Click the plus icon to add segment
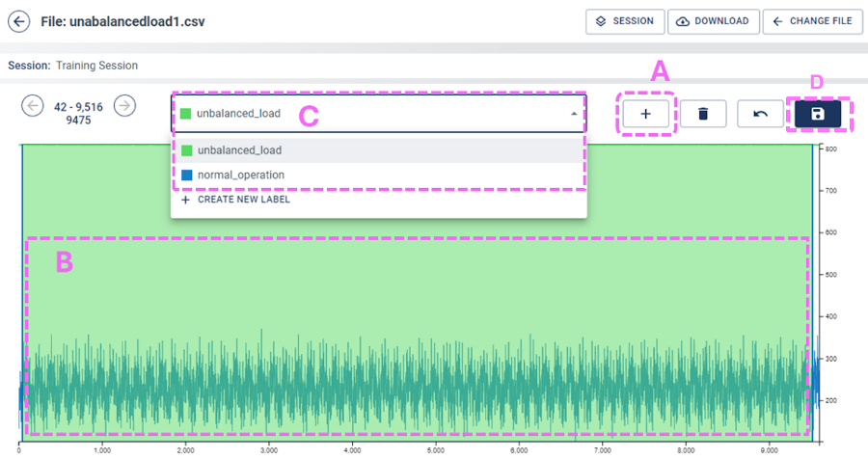868x459 pixels. coord(646,114)
